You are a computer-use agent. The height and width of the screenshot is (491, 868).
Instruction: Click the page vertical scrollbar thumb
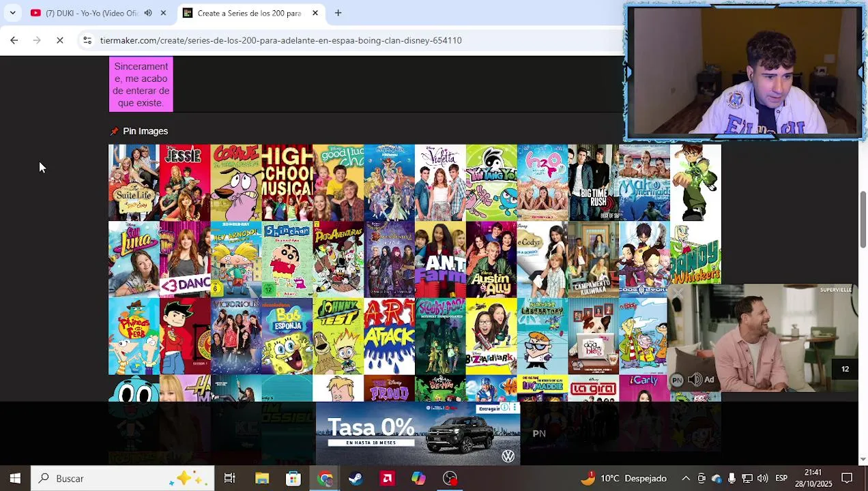[863, 220]
